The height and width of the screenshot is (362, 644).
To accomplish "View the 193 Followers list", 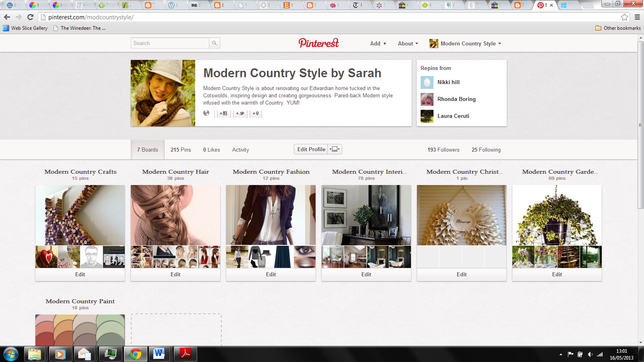I will click(443, 149).
